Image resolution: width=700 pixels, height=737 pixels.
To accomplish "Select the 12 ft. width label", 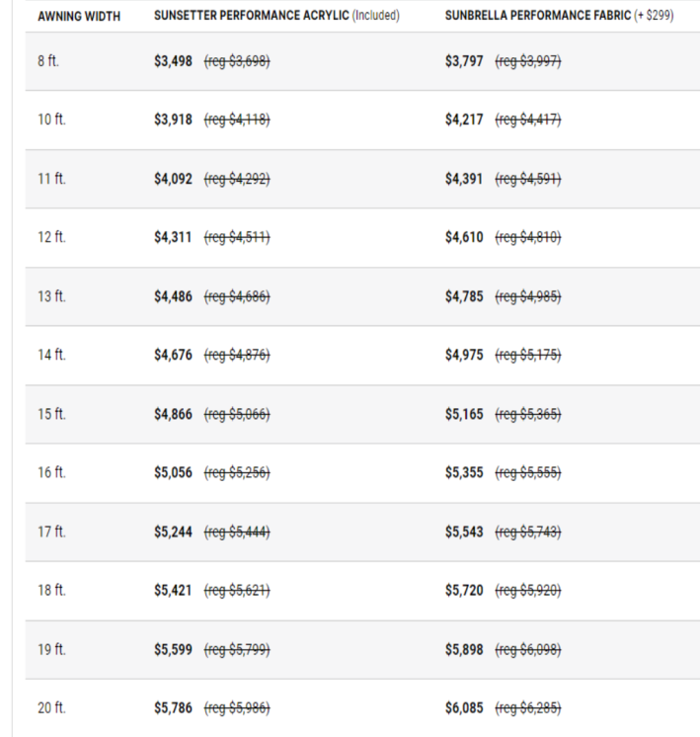I will pyautogui.click(x=52, y=238).
